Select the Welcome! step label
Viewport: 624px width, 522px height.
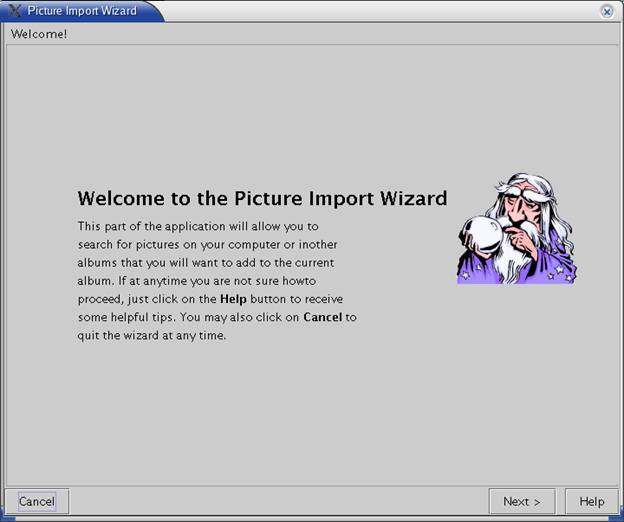tap(39, 34)
